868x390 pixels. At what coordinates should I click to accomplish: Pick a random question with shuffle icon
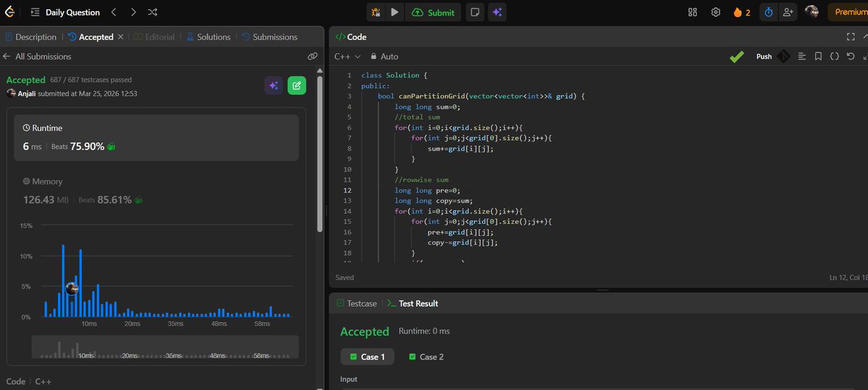pos(154,12)
